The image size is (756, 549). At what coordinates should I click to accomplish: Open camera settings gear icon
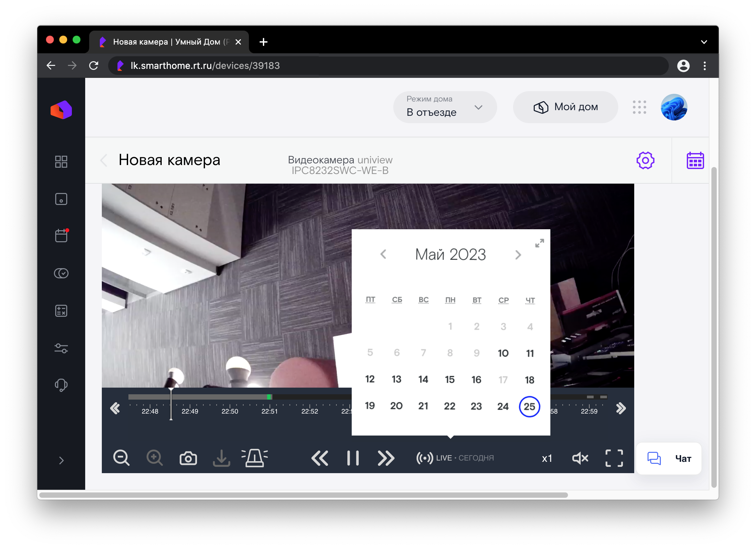645,161
